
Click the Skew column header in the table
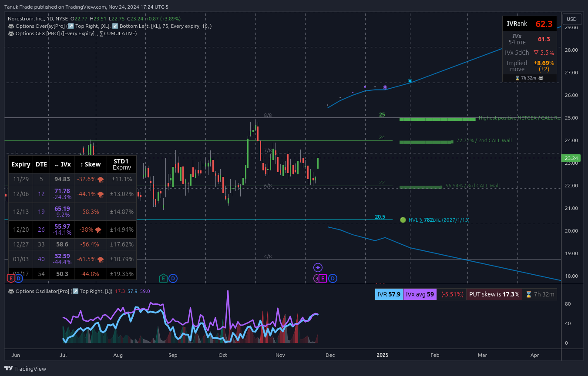point(91,164)
